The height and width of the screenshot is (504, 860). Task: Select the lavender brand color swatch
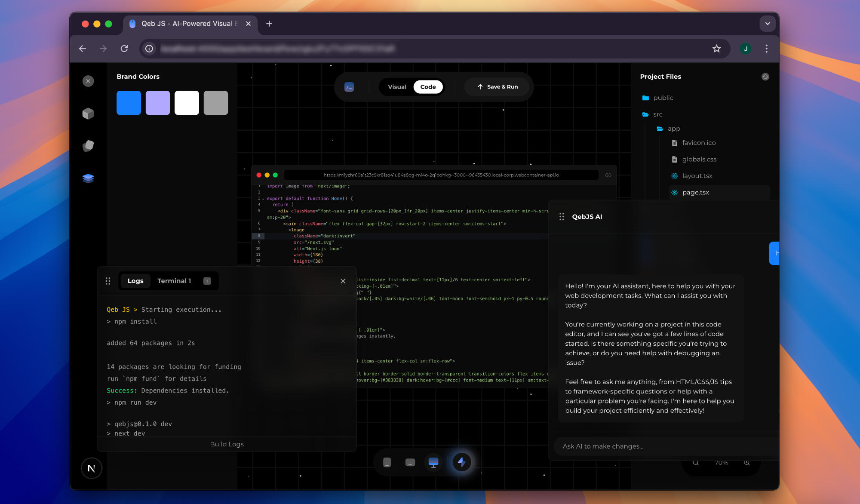pos(158,103)
